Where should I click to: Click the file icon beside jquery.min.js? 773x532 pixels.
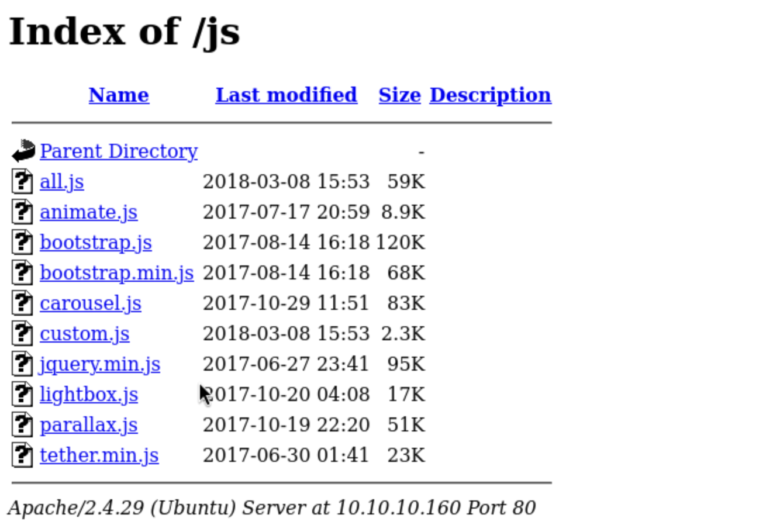22,364
